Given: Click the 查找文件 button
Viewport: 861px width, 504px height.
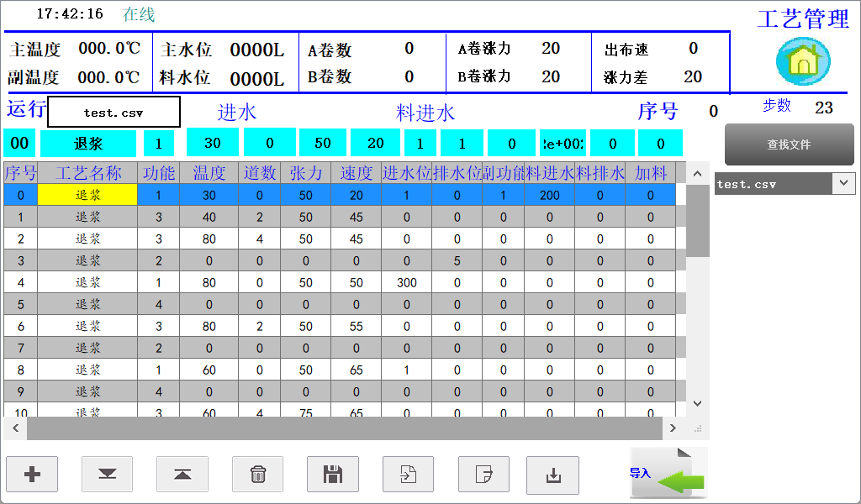Looking at the screenshot, I should point(789,144).
